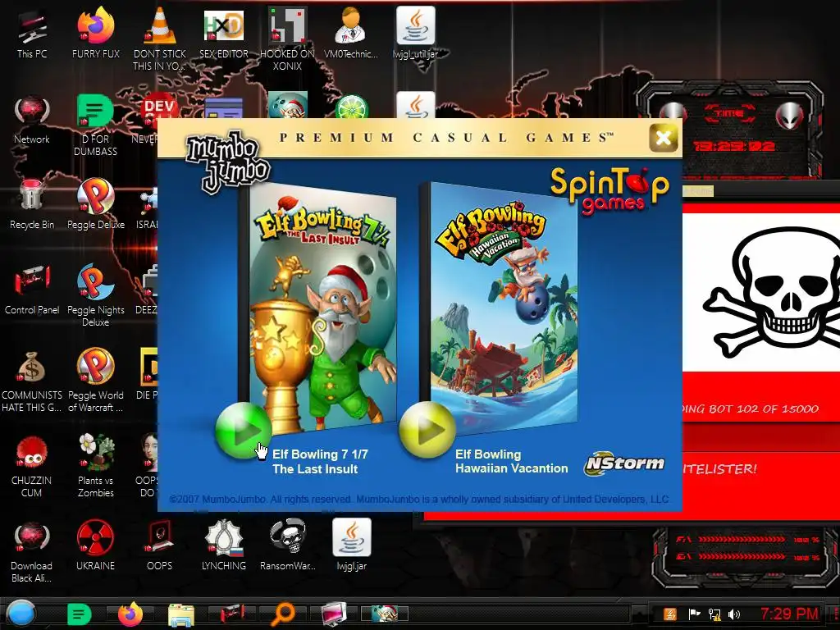Viewport: 840px width, 630px height.
Task: Open Firefox from the taskbar
Action: (x=130, y=614)
